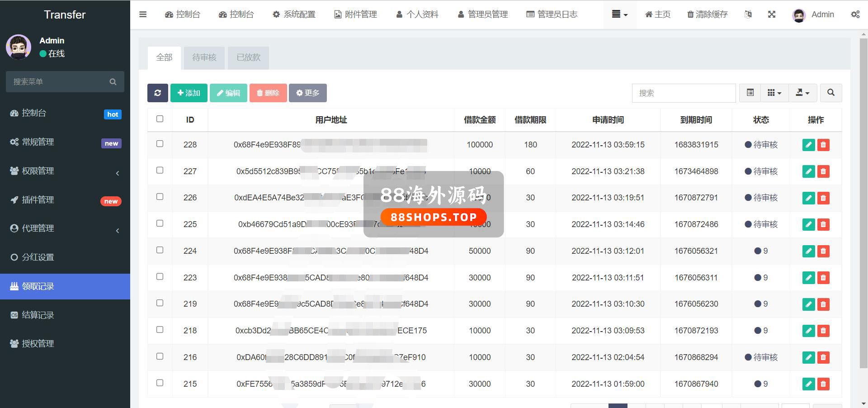868x408 pixels.
Task: Click the green 添加 button
Action: [x=189, y=93]
